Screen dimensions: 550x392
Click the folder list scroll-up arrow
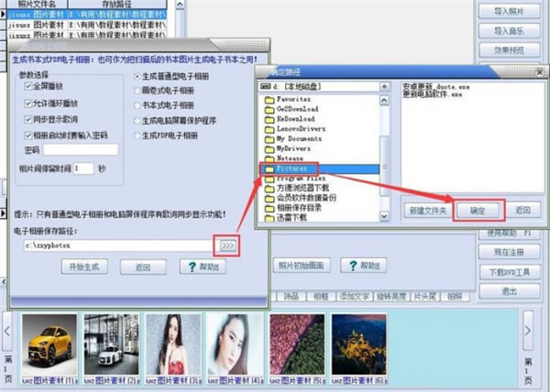click(384, 101)
